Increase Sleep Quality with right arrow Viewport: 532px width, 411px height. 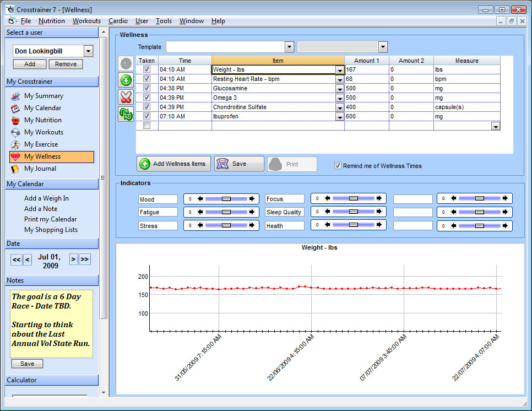379,212
